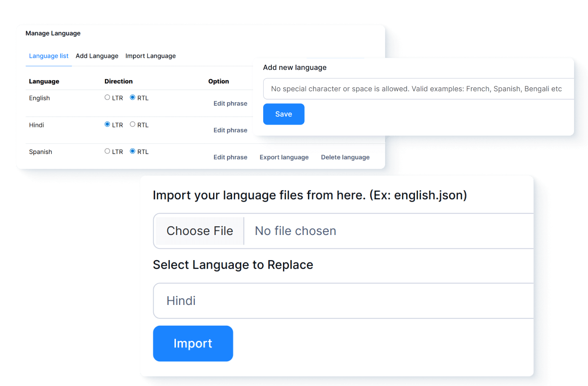Click Edit phrase for Hindi

(x=230, y=130)
